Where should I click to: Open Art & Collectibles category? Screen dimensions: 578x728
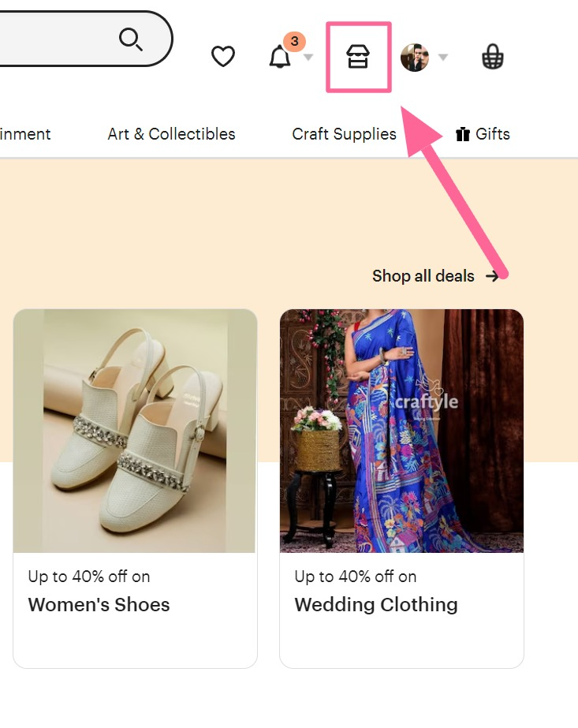pos(171,134)
